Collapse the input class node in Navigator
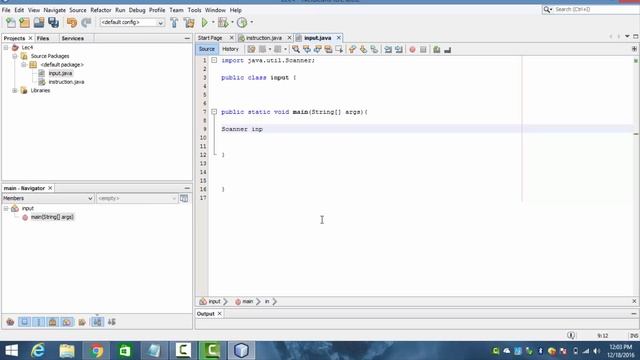 click(6, 208)
